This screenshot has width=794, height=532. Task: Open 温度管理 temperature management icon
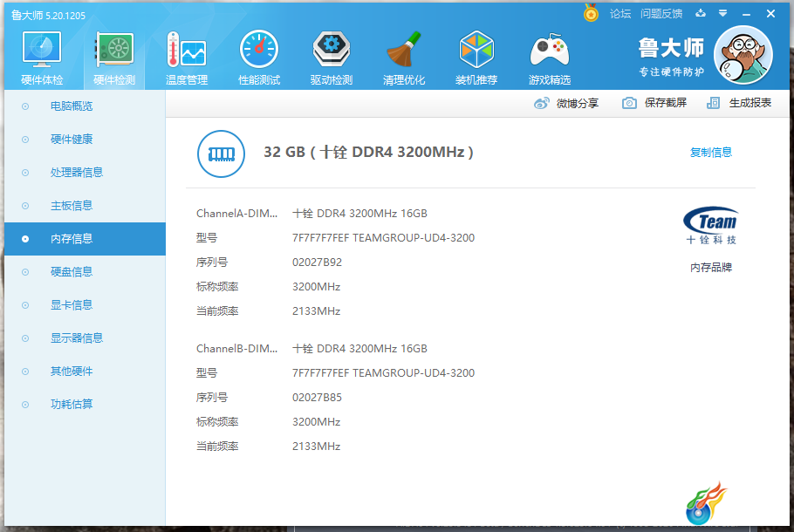(187, 50)
